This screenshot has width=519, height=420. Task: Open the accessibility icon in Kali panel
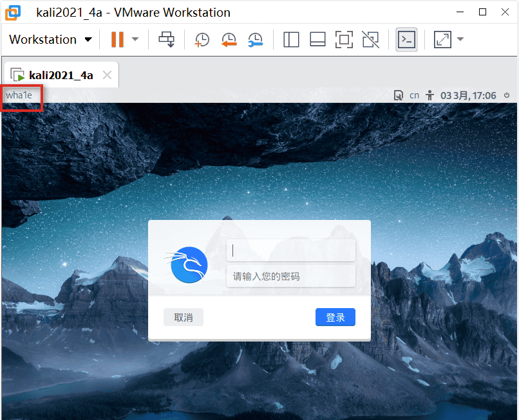(x=431, y=95)
